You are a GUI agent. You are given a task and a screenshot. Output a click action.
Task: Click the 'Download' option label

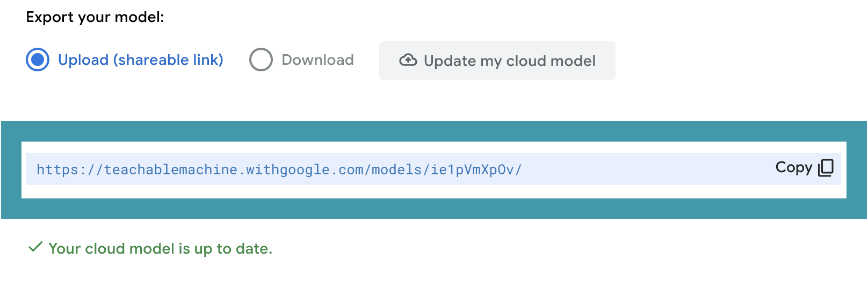click(x=317, y=60)
